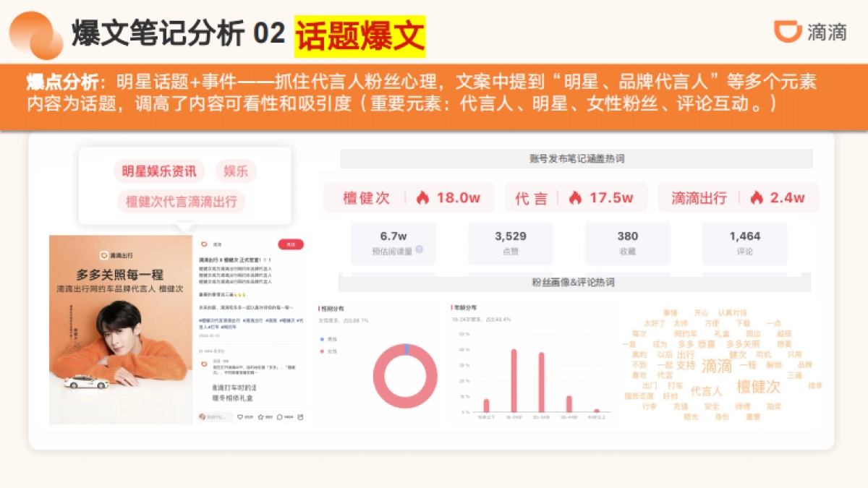
Task: Click the flame icon beside 檀健次 18.0w
Action: tap(422, 197)
